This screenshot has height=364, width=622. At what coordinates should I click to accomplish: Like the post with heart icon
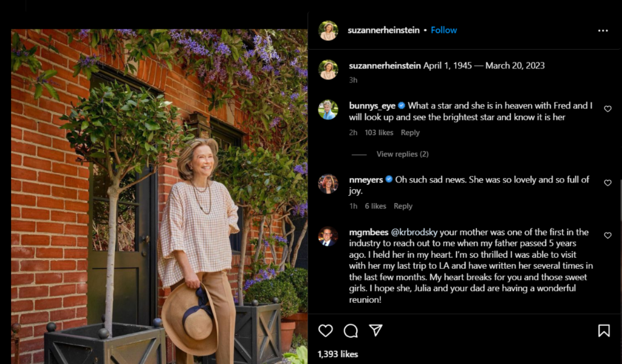click(x=326, y=331)
